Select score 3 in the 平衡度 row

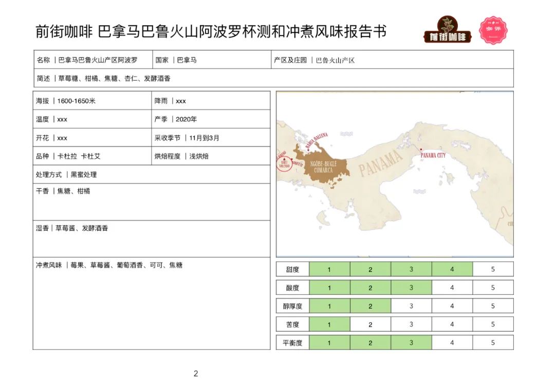[x=411, y=343]
